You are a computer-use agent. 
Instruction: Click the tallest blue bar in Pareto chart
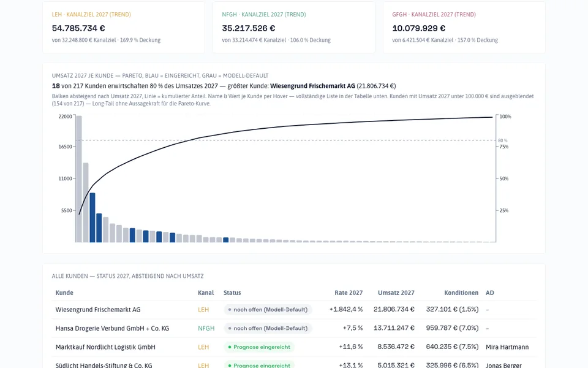coord(92,217)
